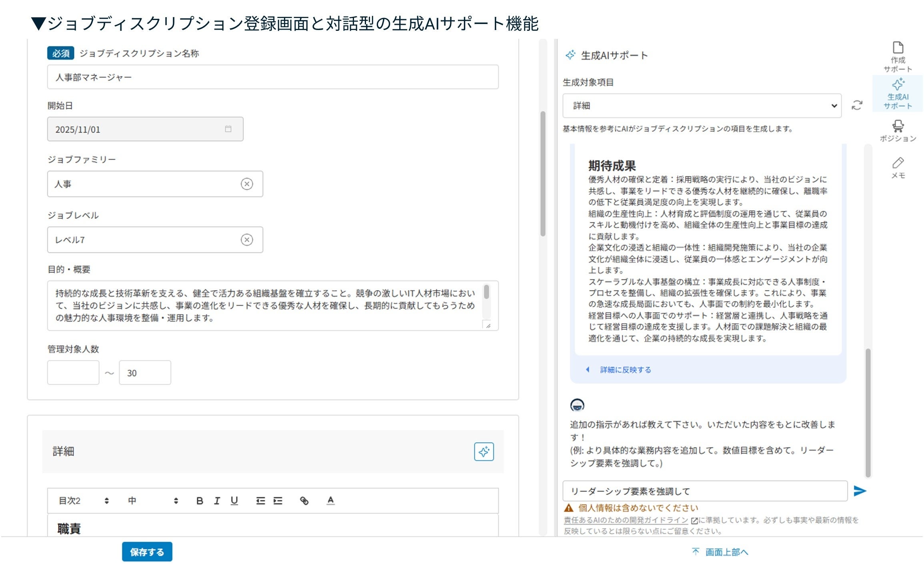The width and height of the screenshot is (924, 567).
Task: Clear the ジョブファミリー 人事 selection
Action: [247, 184]
